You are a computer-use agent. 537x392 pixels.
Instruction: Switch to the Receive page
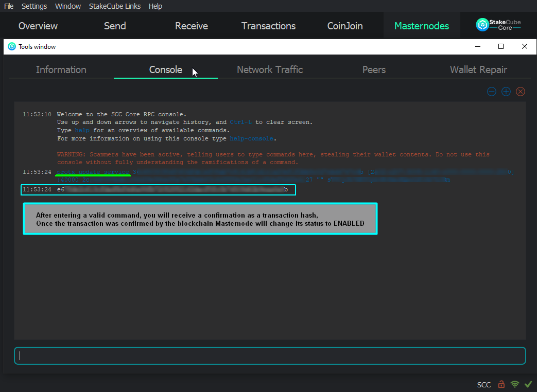point(192,26)
